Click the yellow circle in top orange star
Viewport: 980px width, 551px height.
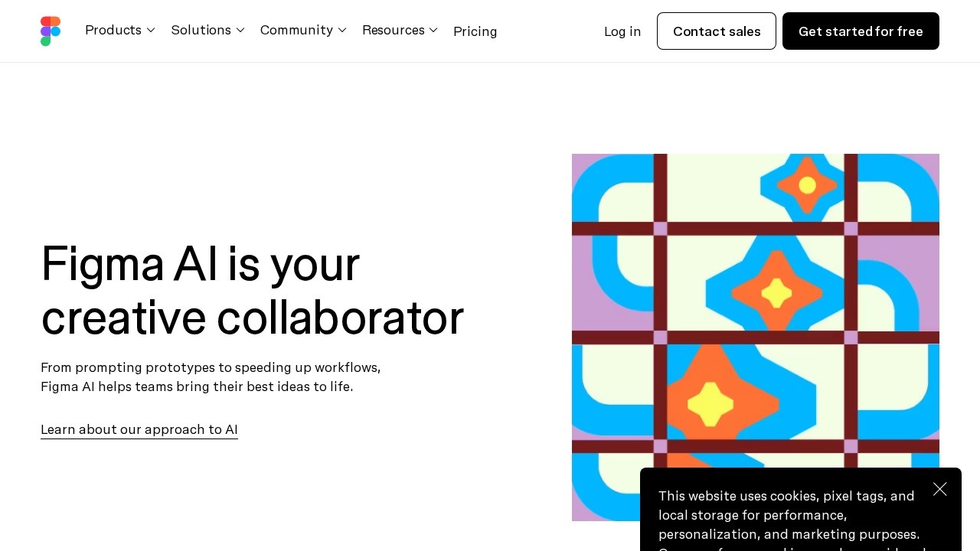coord(807,185)
